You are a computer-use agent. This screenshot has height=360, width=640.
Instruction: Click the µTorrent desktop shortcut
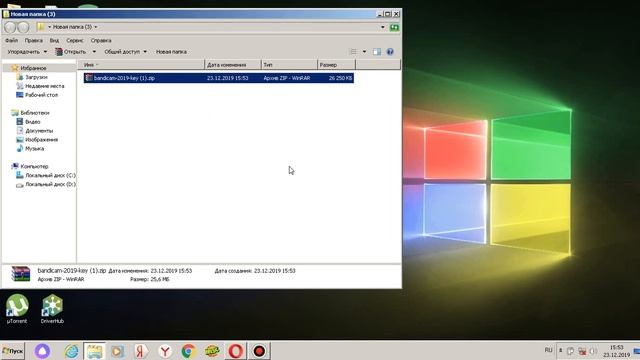click(17, 309)
